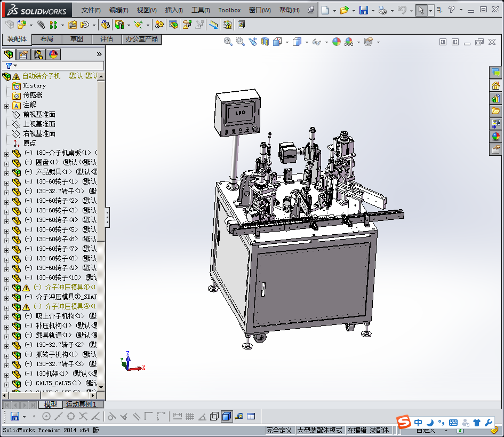Switch to the 评估 tab
Viewport: 504px width, 437px height.
107,39
